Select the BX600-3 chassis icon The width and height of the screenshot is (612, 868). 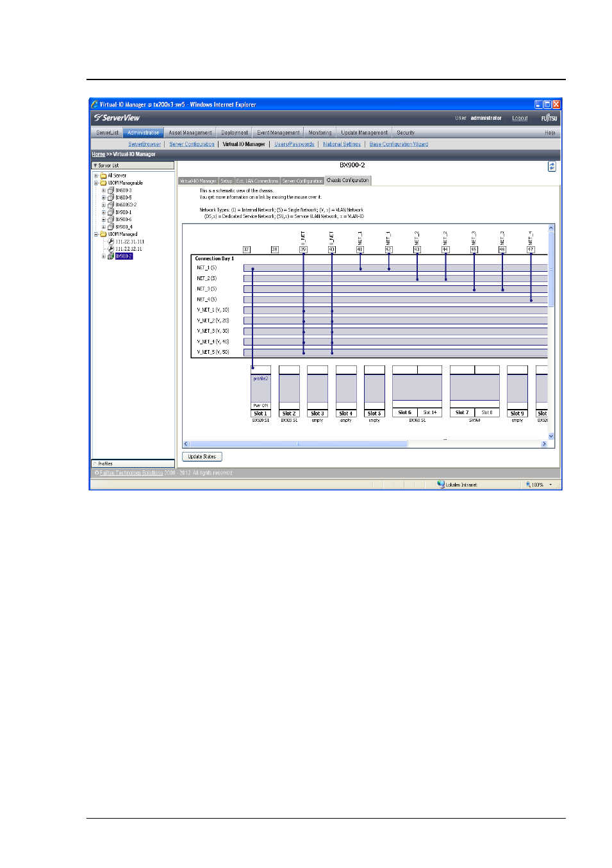tap(111, 190)
